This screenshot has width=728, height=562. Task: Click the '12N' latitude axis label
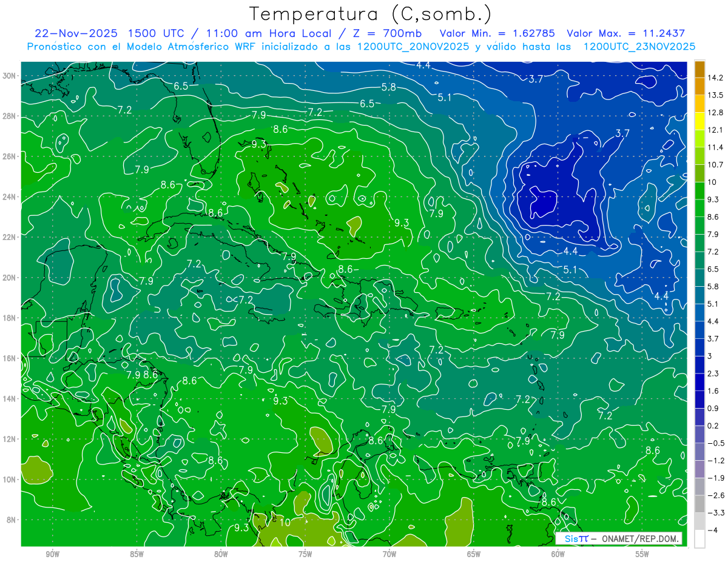(x=10, y=439)
